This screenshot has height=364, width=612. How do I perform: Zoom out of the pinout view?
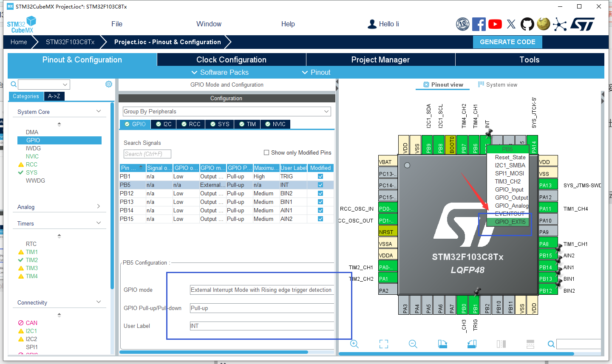(413, 344)
